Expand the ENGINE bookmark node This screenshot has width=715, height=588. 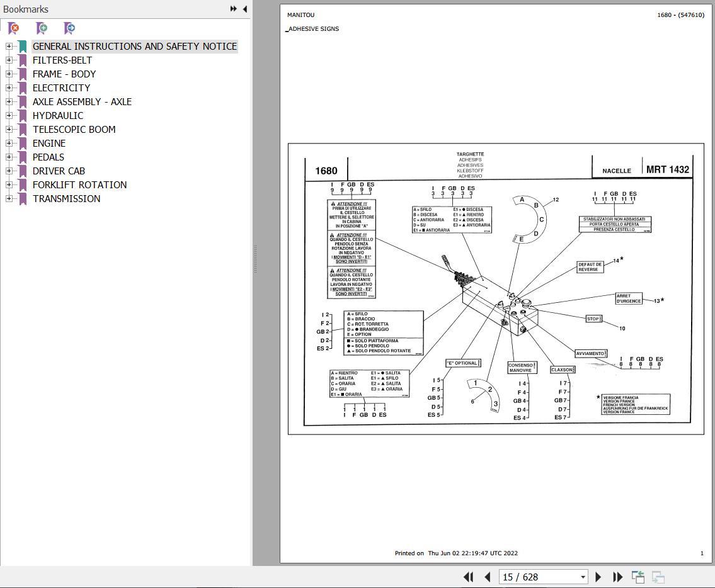tap(9, 143)
